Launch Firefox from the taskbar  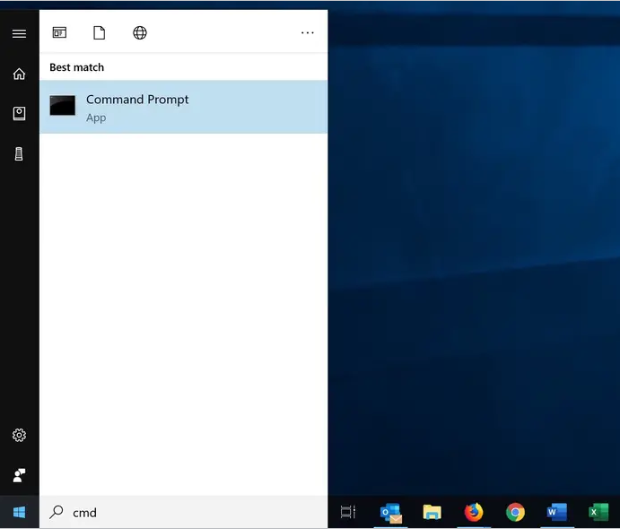[474, 512]
